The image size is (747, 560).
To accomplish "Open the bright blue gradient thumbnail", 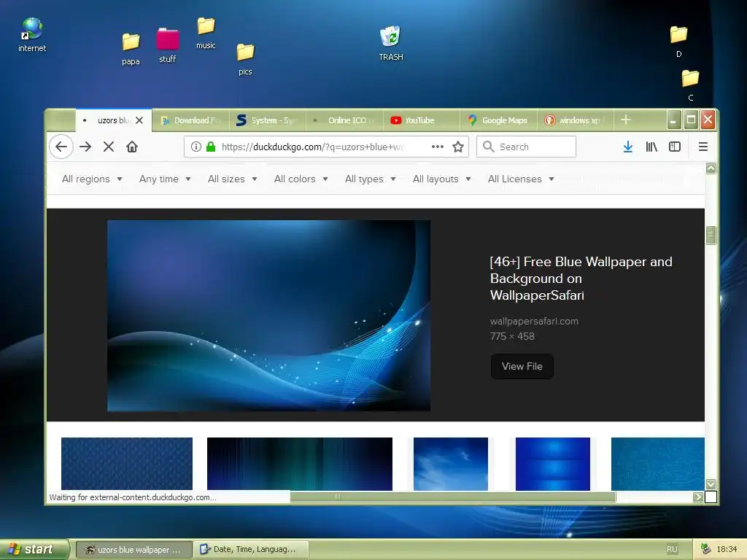I will coord(553,464).
